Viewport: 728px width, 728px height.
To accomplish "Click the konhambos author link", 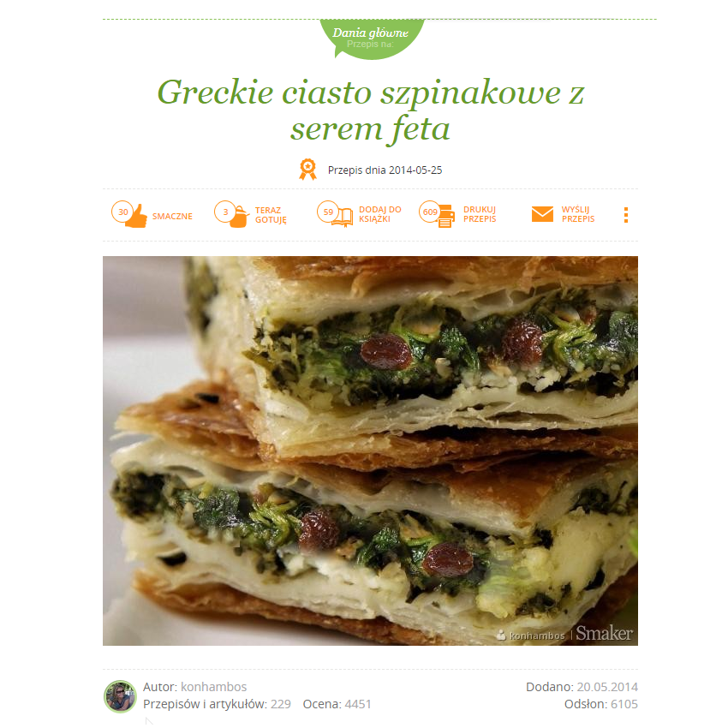I will click(x=213, y=687).
